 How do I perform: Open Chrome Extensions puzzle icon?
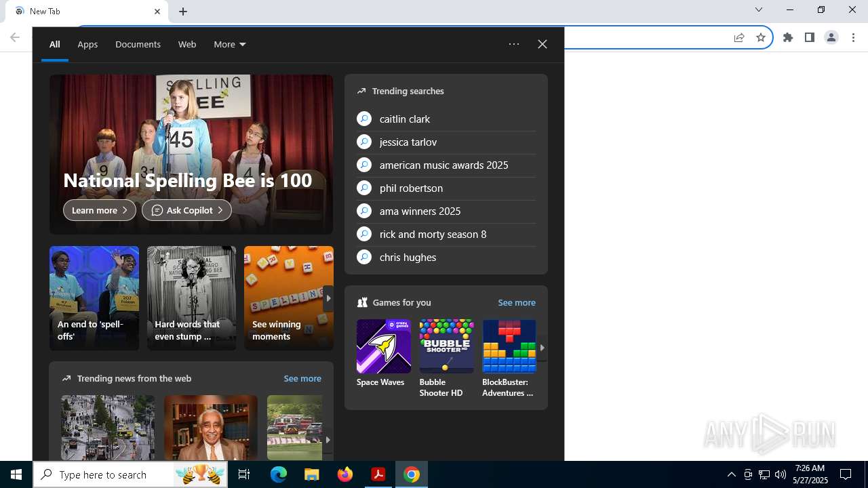[x=788, y=38]
